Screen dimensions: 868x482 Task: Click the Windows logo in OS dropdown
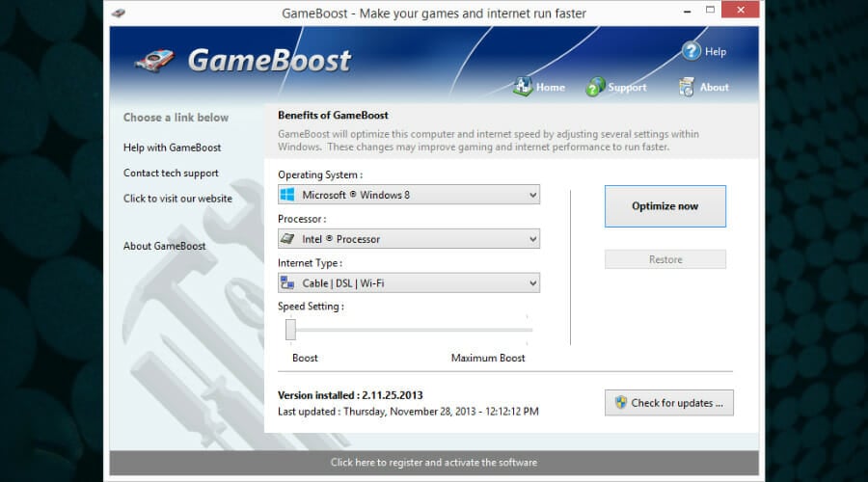(287, 195)
